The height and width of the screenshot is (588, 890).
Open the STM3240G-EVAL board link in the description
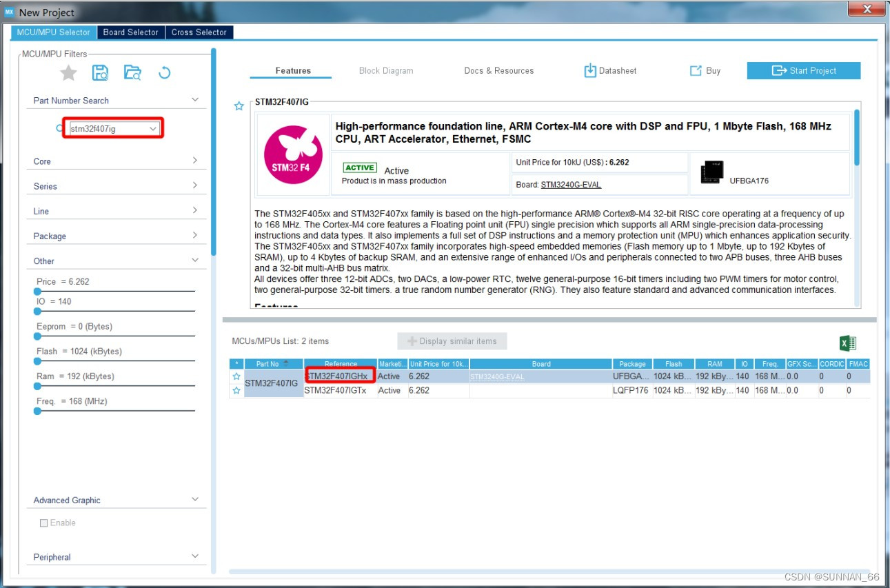571,185
